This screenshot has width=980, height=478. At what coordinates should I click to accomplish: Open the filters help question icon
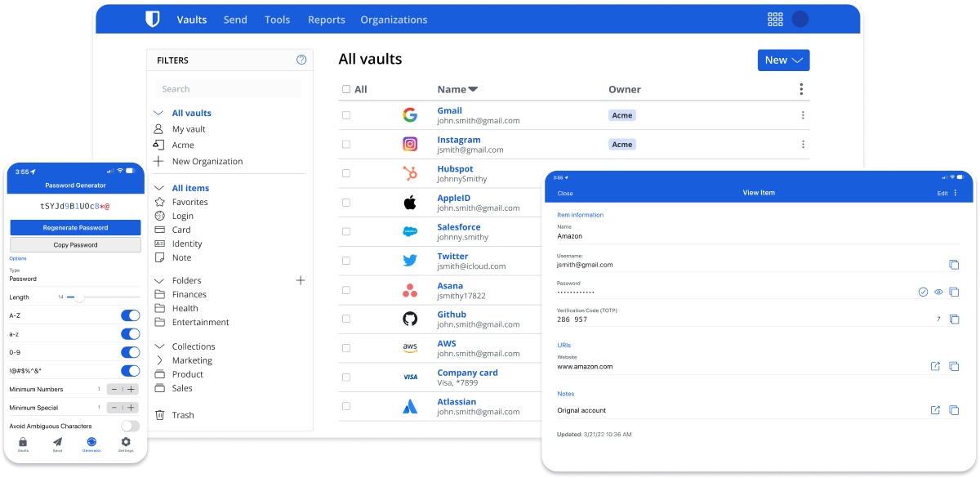[x=301, y=60]
